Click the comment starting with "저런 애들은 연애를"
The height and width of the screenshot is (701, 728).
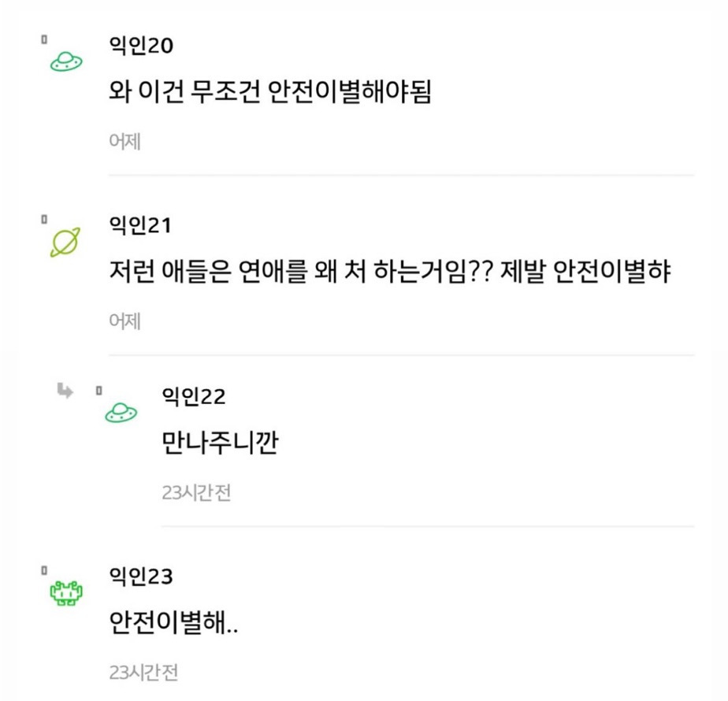point(390,273)
